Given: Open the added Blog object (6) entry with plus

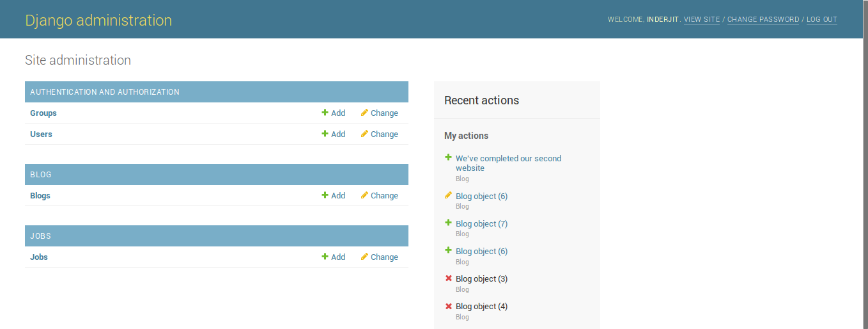Looking at the screenshot, I should 481,252.
